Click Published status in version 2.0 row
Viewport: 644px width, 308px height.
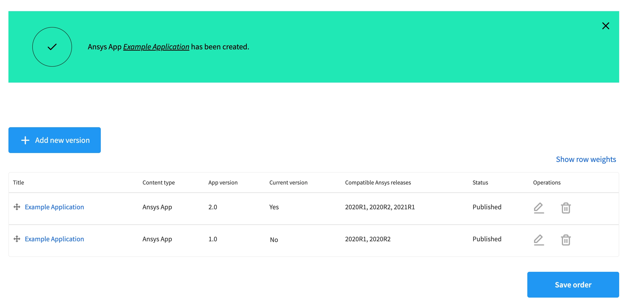487,207
